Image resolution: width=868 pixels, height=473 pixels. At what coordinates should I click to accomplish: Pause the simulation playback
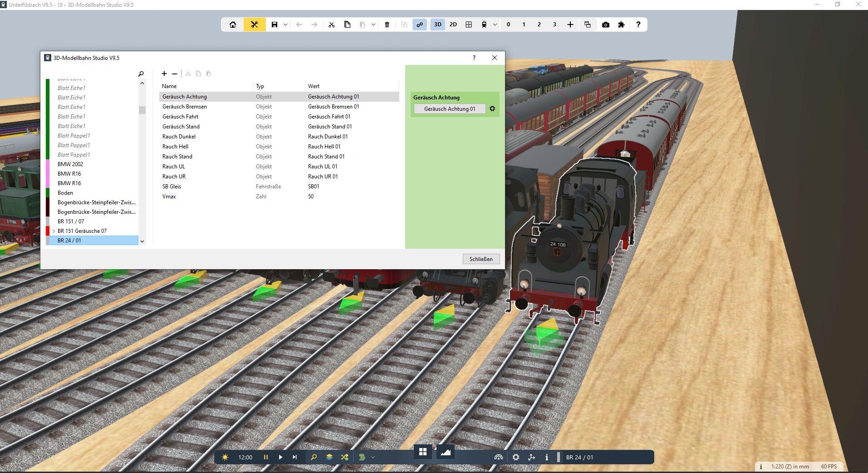[x=266, y=457]
